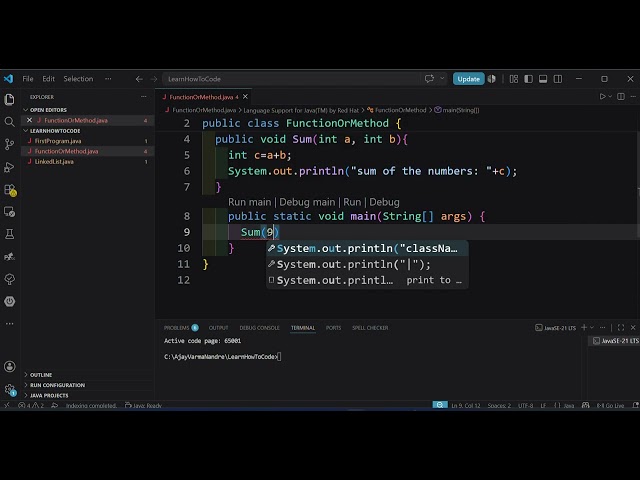Go back with the left arrow
Screen dimensions: 640x480
pyautogui.click(x=139, y=79)
